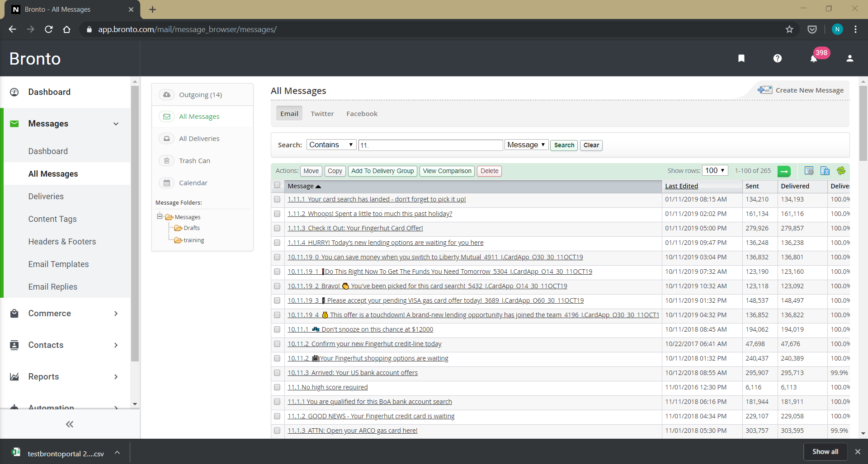The height and width of the screenshot is (464, 868).
Task: Click the search text input field
Action: coord(430,145)
